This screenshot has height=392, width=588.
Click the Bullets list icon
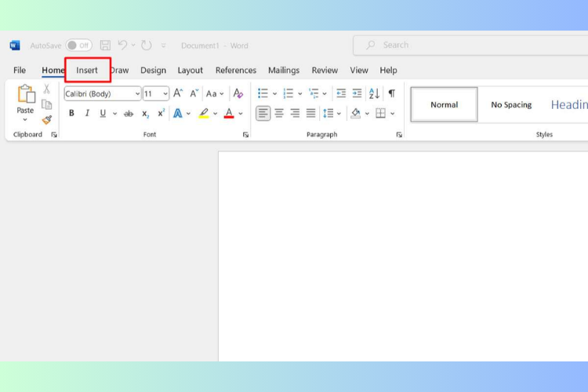click(263, 93)
